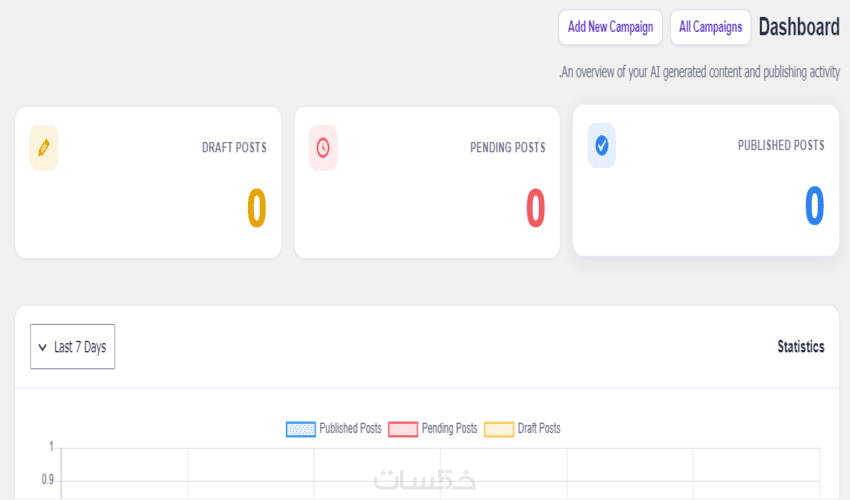Image resolution: width=850 pixels, height=500 pixels.
Task: Click the yellow draft posts count zero
Action: point(257,208)
